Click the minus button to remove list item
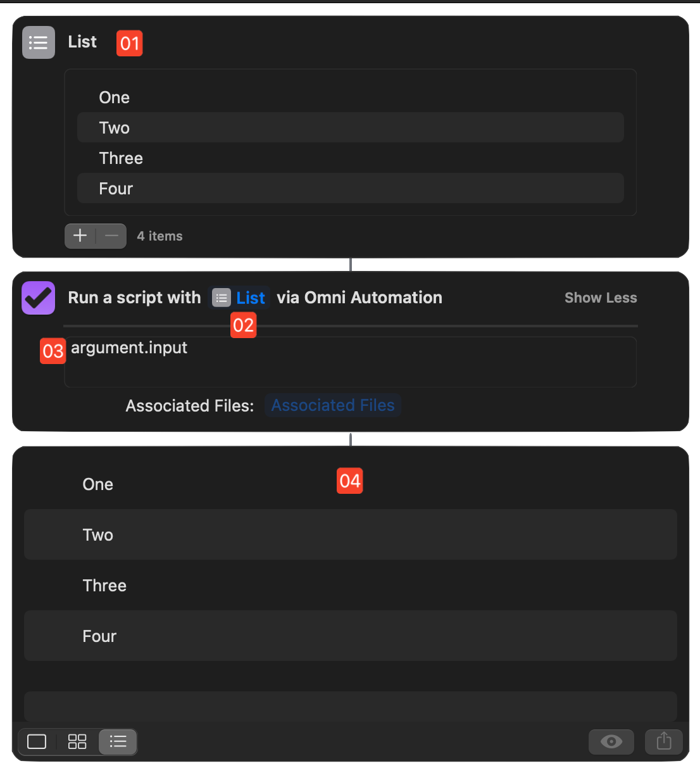Viewport: 700px width, 780px height. 111,236
